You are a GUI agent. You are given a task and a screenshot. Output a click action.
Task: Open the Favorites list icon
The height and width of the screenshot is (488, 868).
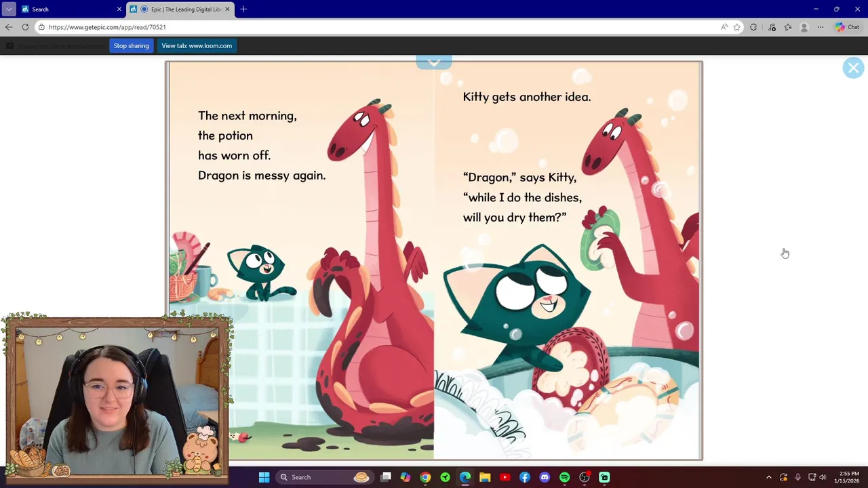coord(788,27)
